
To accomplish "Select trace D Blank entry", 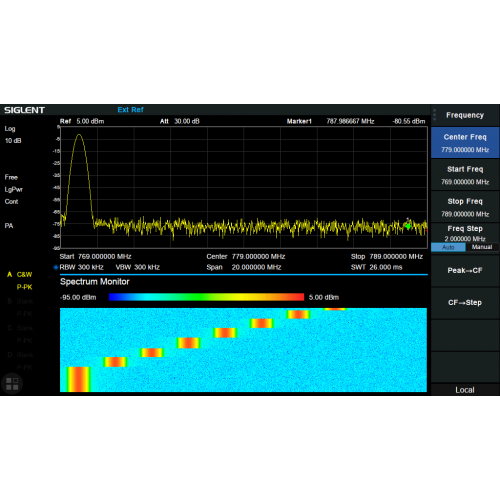I will tap(20, 355).
